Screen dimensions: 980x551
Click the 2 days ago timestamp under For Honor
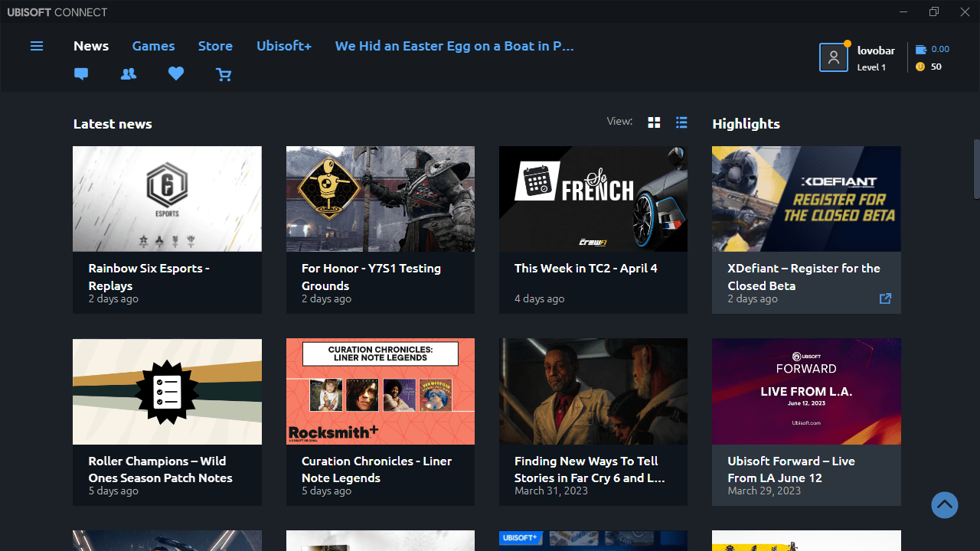point(326,298)
